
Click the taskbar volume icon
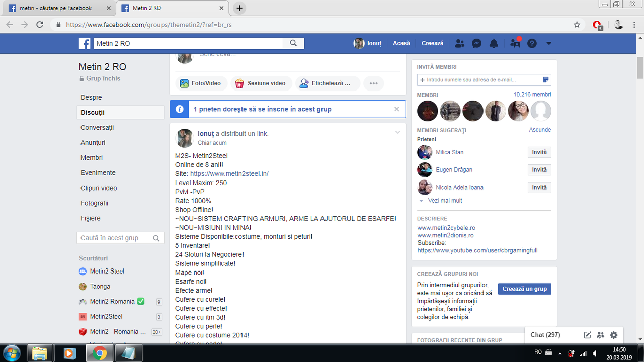(x=595, y=353)
